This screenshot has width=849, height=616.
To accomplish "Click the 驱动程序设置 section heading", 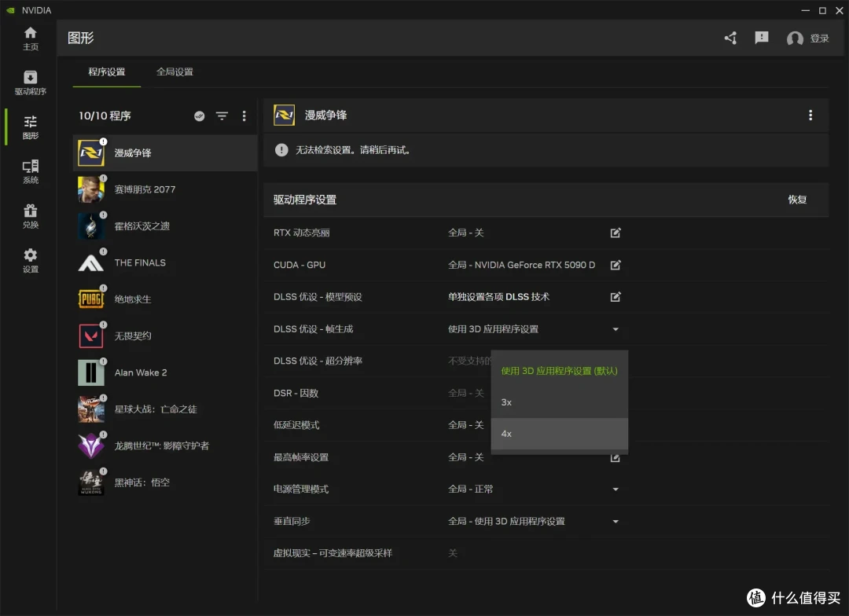I will tap(305, 200).
